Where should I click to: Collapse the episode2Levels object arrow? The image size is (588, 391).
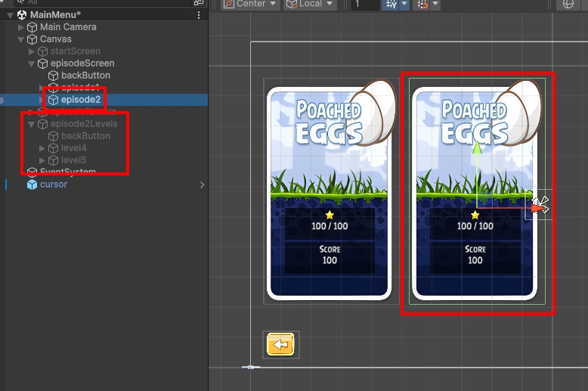click(x=31, y=124)
